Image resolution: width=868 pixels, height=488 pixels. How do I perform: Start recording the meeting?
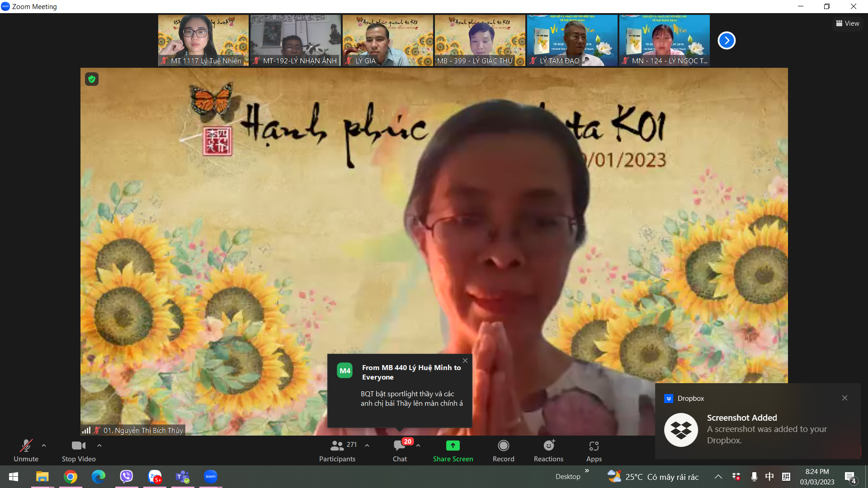tap(503, 451)
